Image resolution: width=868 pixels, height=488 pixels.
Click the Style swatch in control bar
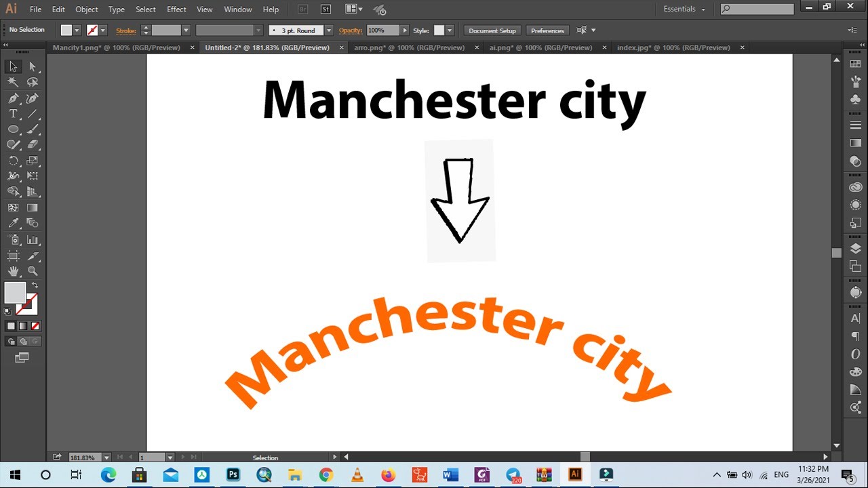tap(439, 30)
